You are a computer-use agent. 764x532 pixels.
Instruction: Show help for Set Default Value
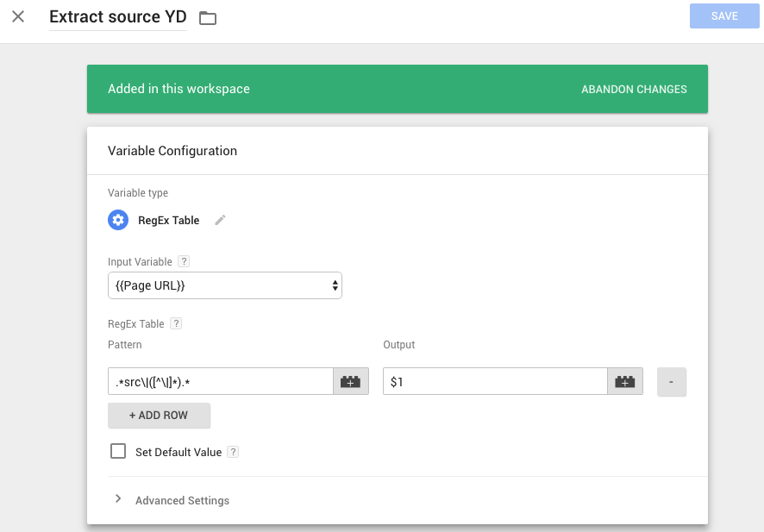pyautogui.click(x=233, y=452)
